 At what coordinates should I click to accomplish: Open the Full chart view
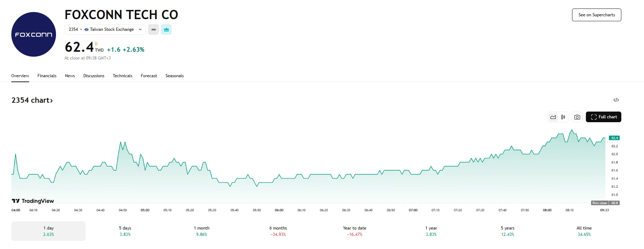click(603, 117)
